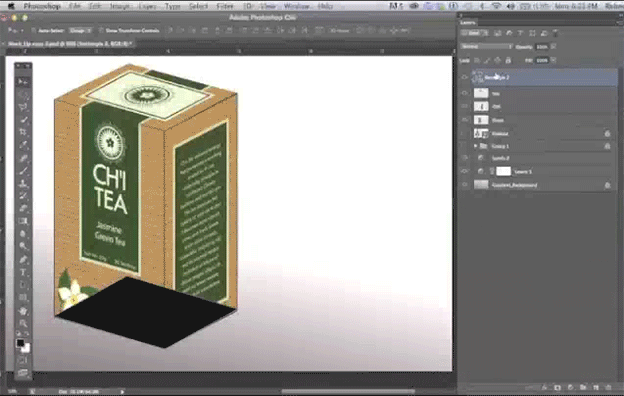Add a layer style fx icon
The image size is (624, 396).
click(x=544, y=387)
